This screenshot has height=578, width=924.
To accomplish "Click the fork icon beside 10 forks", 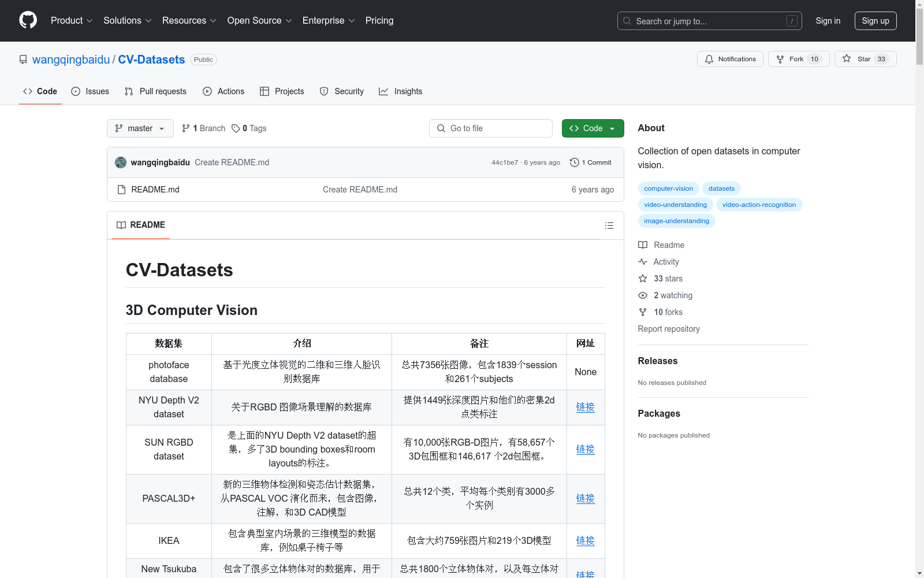I will click(643, 312).
